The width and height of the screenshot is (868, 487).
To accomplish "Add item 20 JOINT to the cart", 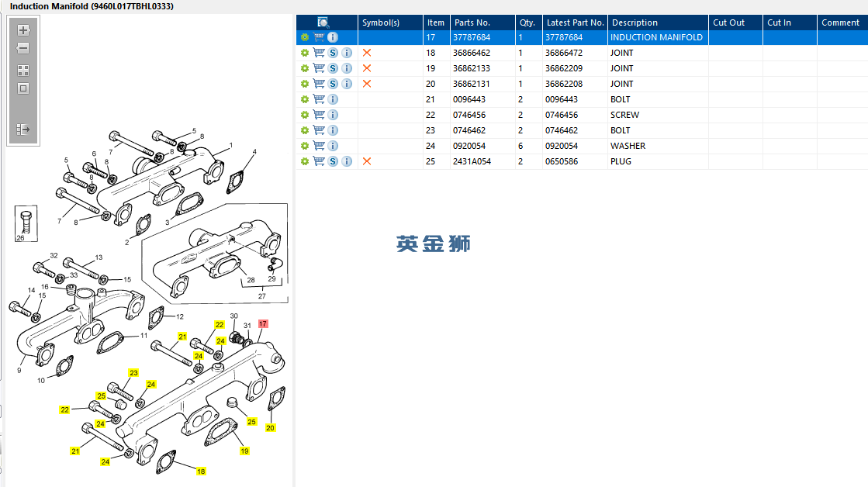I will pyautogui.click(x=319, y=84).
